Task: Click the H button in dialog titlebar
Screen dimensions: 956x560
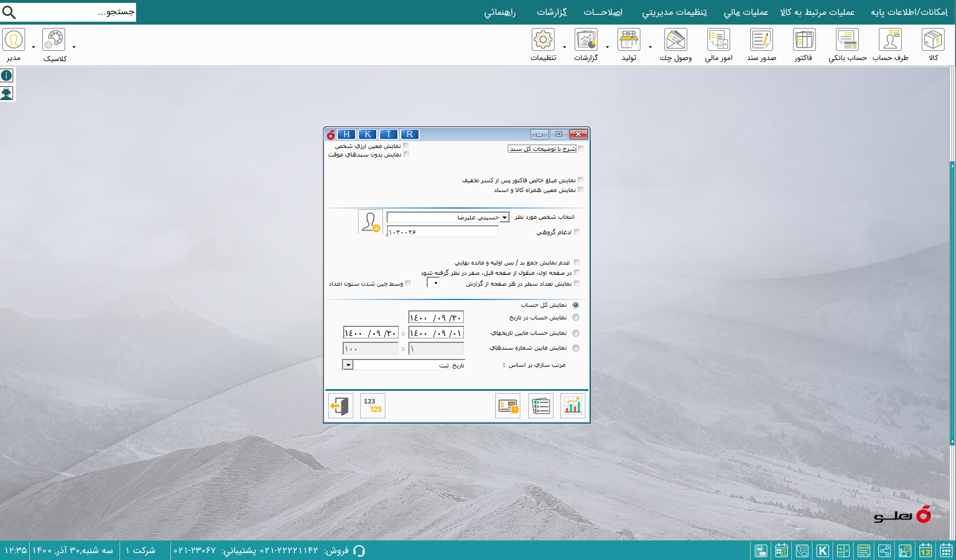Action: (x=346, y=134)
